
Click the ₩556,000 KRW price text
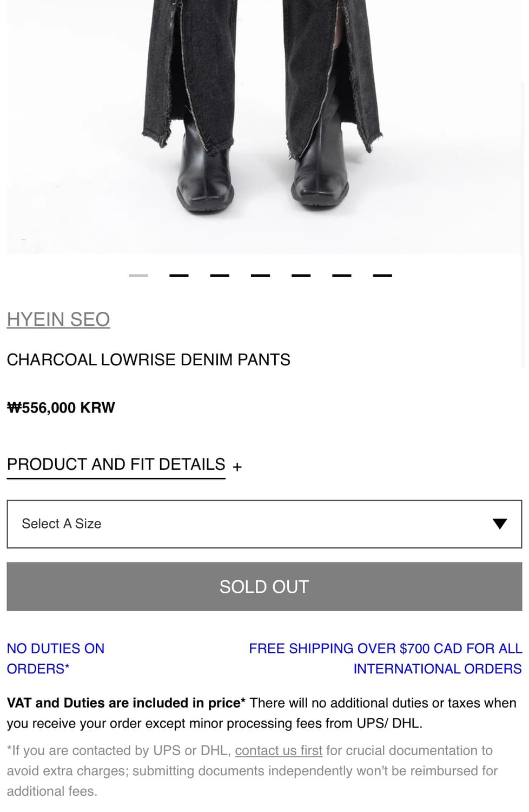tap(61, 408)
